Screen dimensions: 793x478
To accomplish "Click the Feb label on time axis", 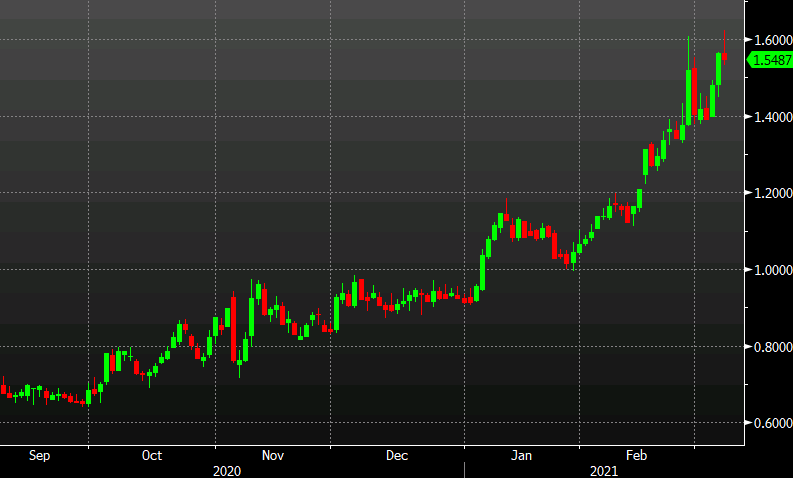I will point(637,455).
